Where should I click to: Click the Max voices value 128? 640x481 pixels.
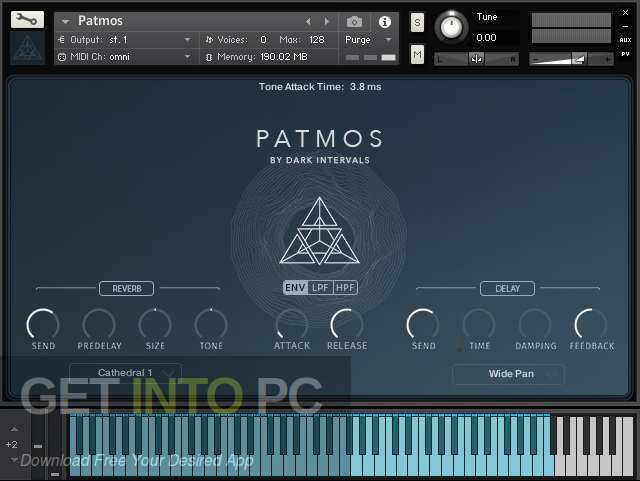point(316,40)
